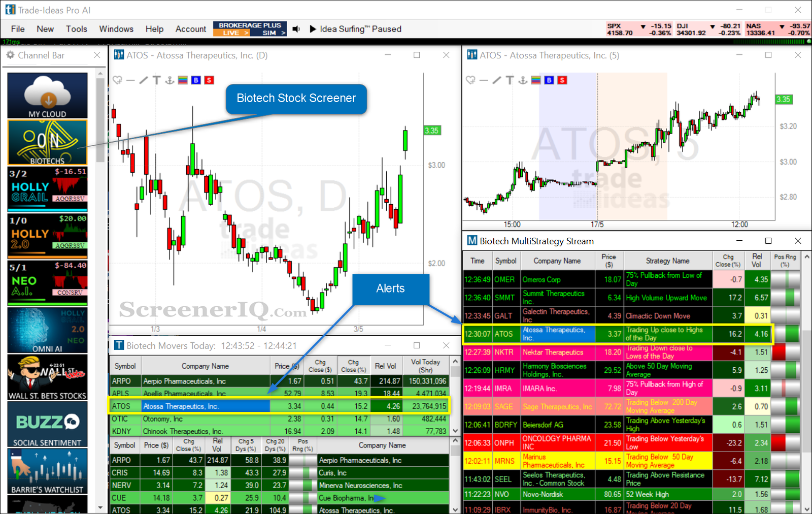812x514 pixels.
Task: Click the NAS index ticker
Action: 777,29
